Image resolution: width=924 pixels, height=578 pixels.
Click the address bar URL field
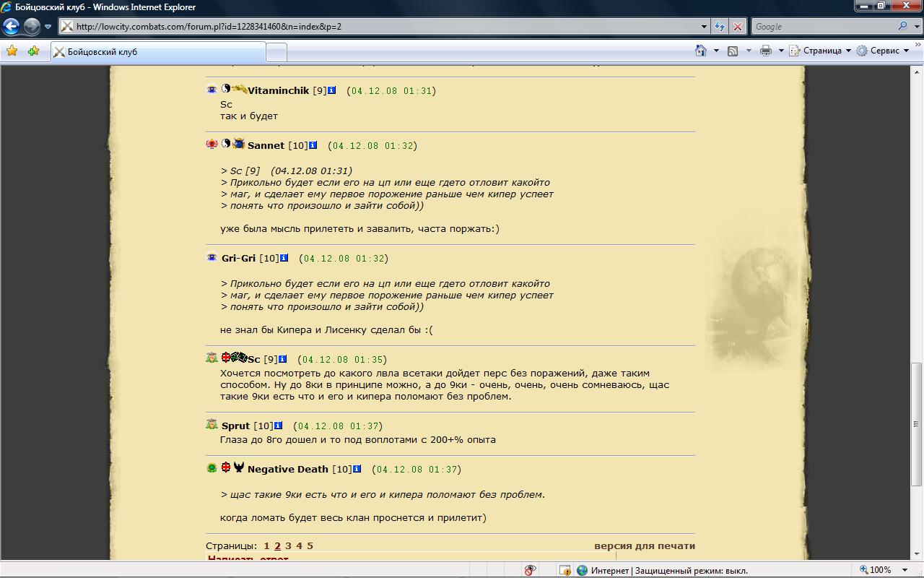coord(379,27)
